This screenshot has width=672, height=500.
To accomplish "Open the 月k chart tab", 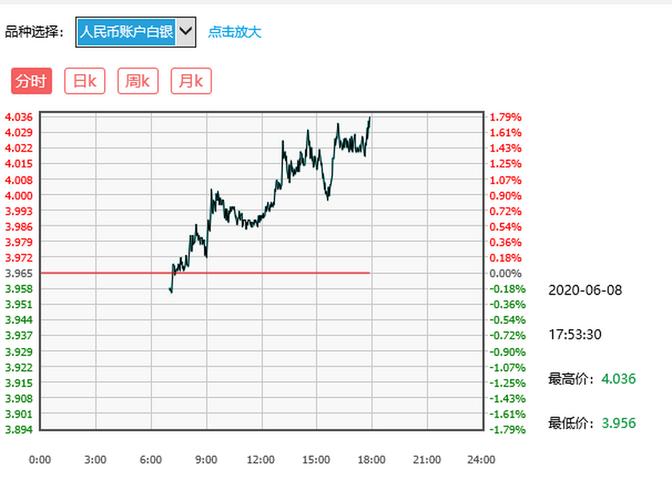I will pyautogui.click(x=190, y=81).
